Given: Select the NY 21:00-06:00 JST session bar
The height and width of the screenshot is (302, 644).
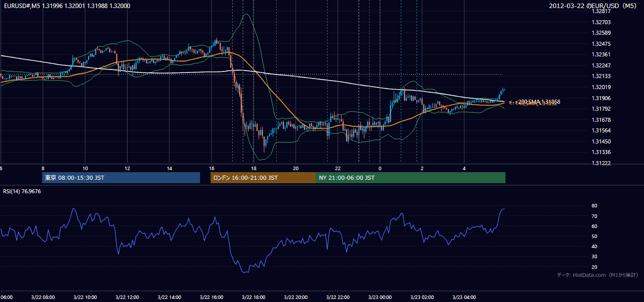Looking at the screenshot, I should click(x=411, y=178).
